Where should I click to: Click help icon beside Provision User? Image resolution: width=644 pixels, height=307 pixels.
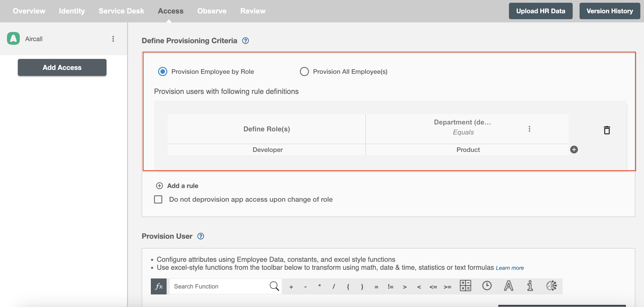(x=200, y=236)
